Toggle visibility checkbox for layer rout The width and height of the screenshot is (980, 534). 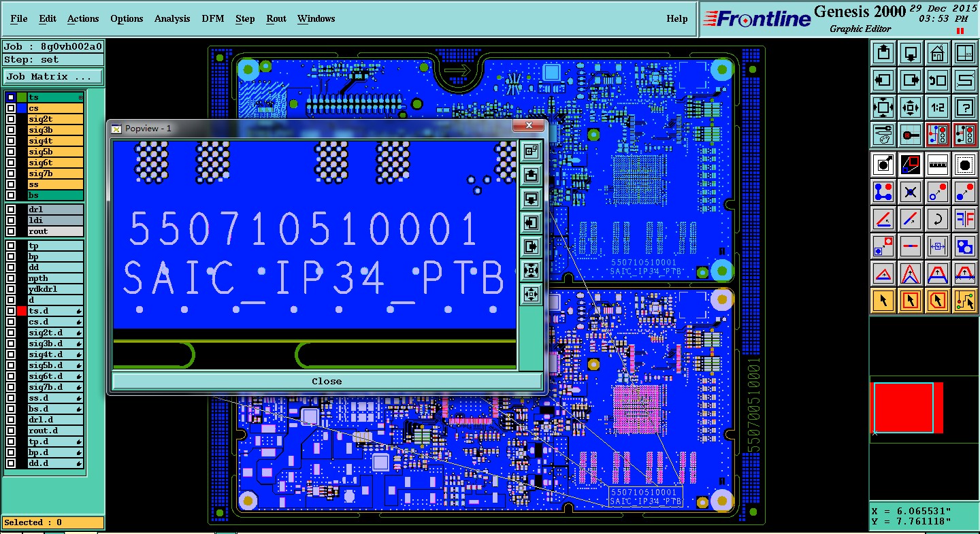click(11, 231)
